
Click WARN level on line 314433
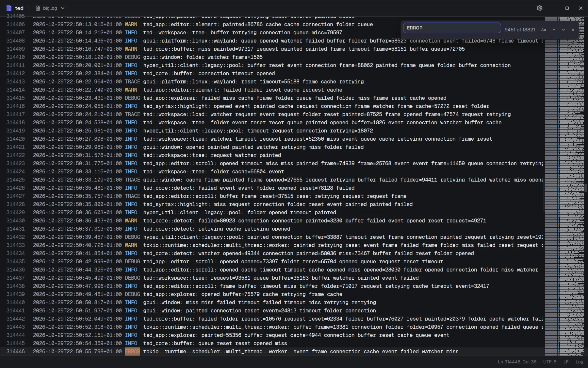(x=131, y=245)
